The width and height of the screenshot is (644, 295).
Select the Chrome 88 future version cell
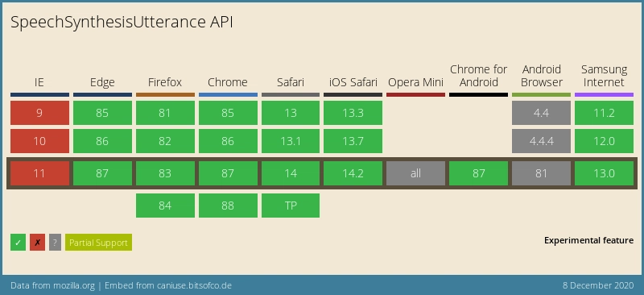(x=229, y=206)
